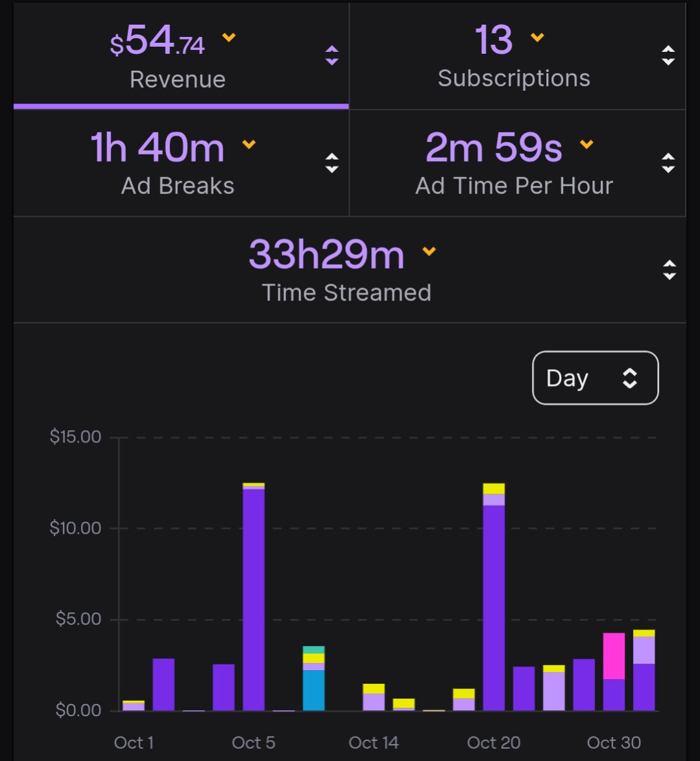The image size is (700, 761).
Task: Open the Day time-interval dropdown
Action: click(594, 378)
